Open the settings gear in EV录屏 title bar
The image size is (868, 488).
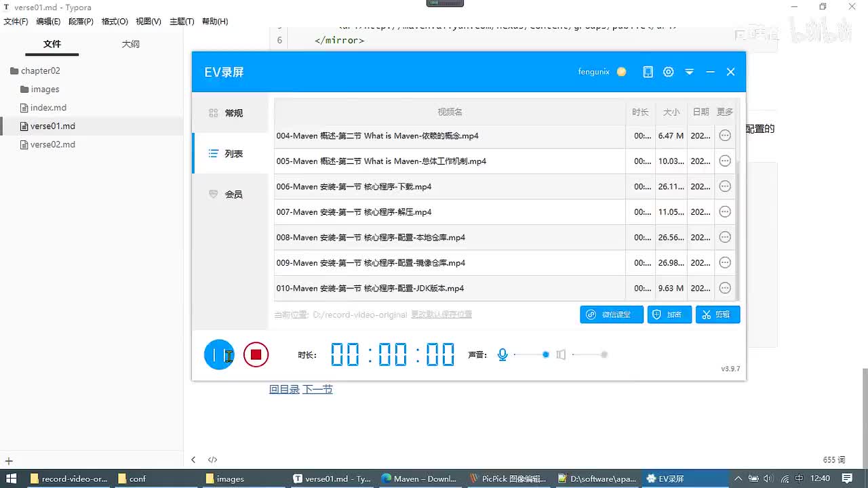[669, 72]
